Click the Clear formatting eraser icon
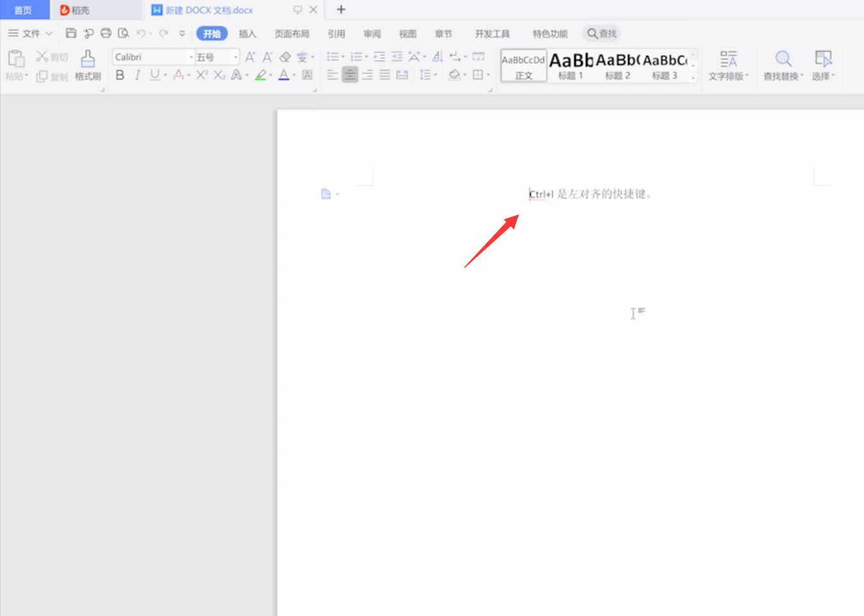The width and height of the screenshot is (864, 616). pyautogui.click(x=285, y=57)
